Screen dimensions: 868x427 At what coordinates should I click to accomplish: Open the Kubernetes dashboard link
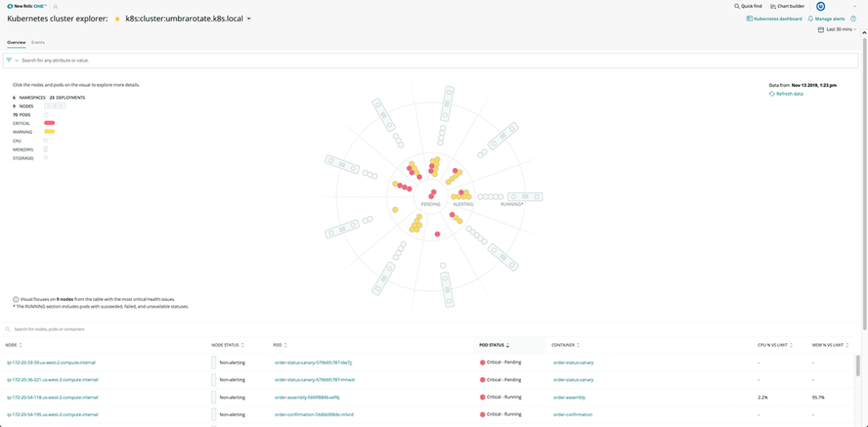[x=775, y=18]
